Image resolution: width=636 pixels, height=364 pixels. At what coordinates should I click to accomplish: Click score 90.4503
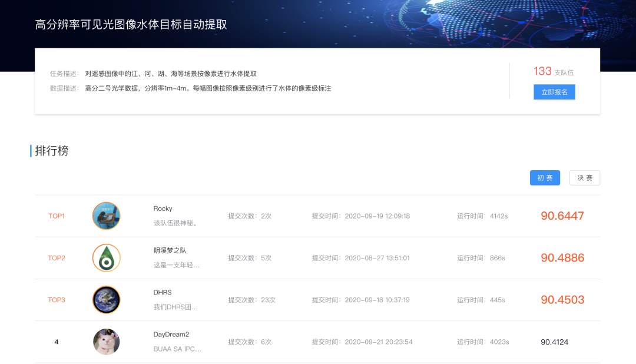562,300
